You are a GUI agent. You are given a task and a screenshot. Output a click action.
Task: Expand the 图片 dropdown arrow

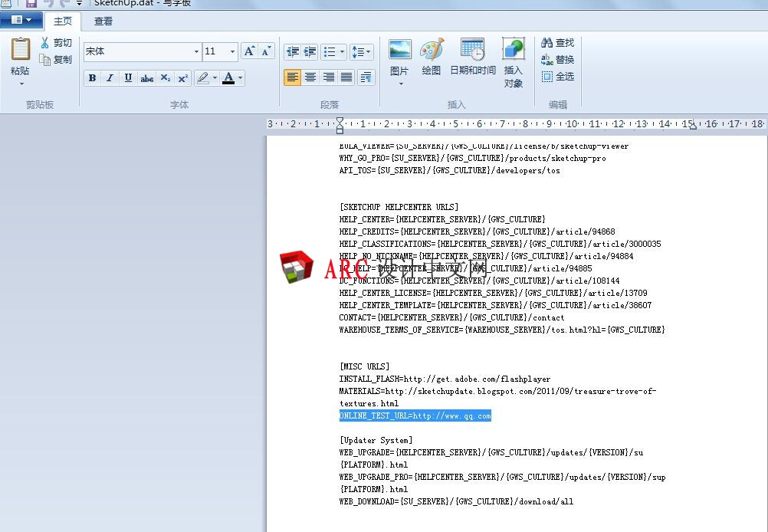point(401,84)
